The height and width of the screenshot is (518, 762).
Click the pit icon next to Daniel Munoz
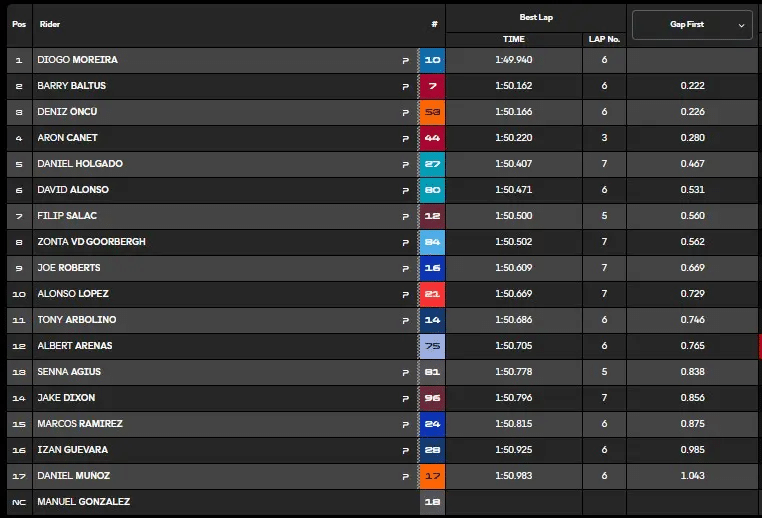[x=405, y=476]
